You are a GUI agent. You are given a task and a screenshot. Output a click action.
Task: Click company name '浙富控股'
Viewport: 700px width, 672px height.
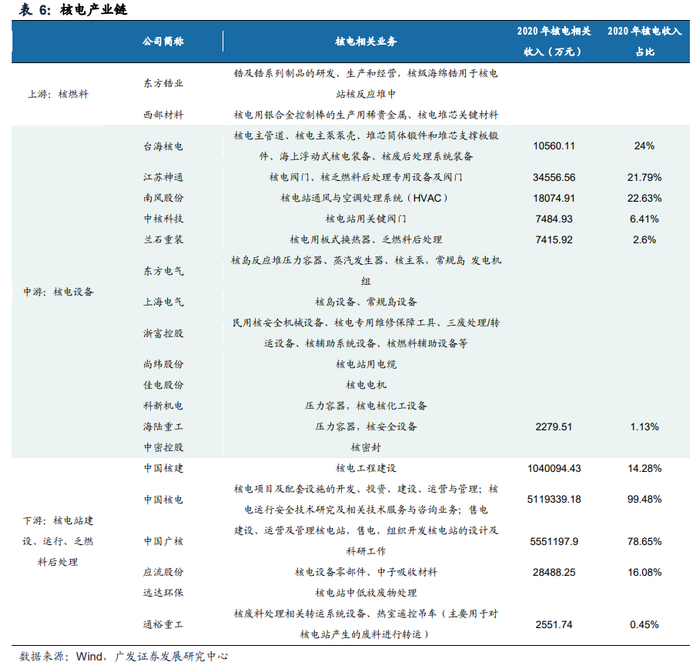coord(163,334)
